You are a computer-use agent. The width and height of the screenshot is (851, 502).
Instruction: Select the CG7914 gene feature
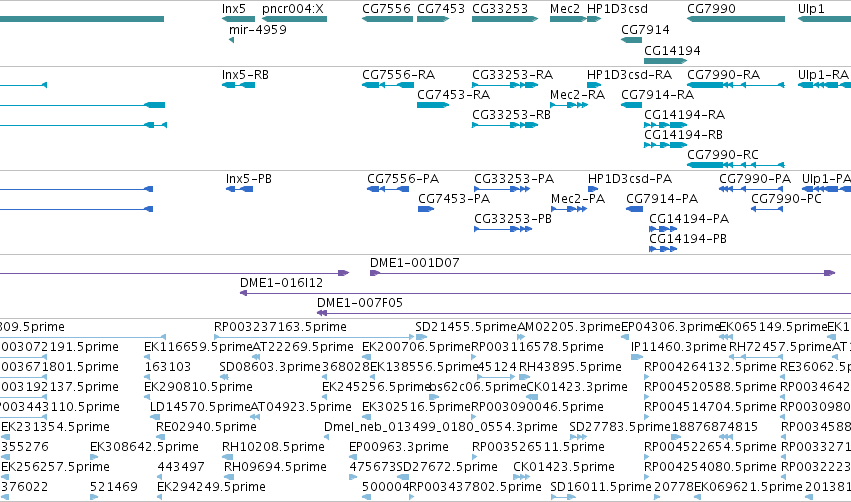click(632, 40)
